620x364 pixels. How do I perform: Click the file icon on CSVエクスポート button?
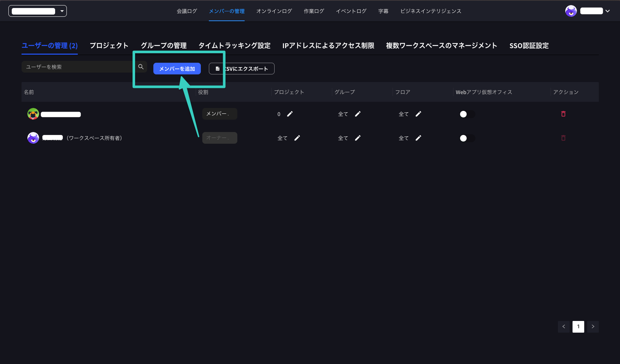[x=217, y=68]
